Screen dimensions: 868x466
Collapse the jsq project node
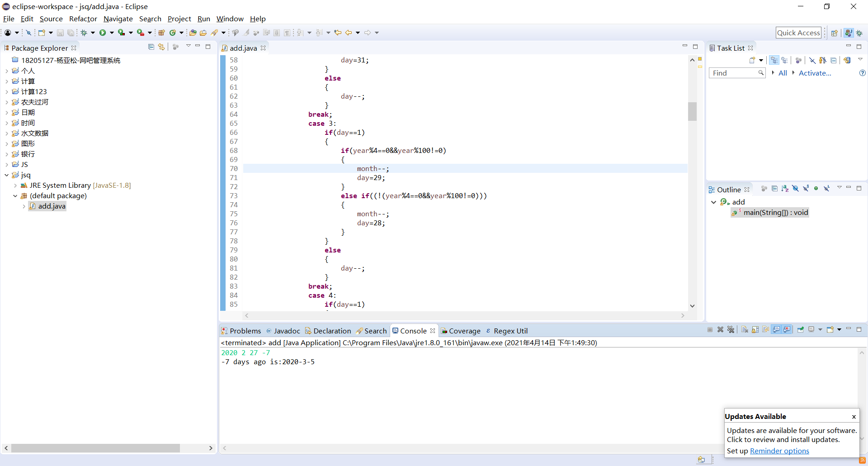pyautogui.click(x=7, y=175)
